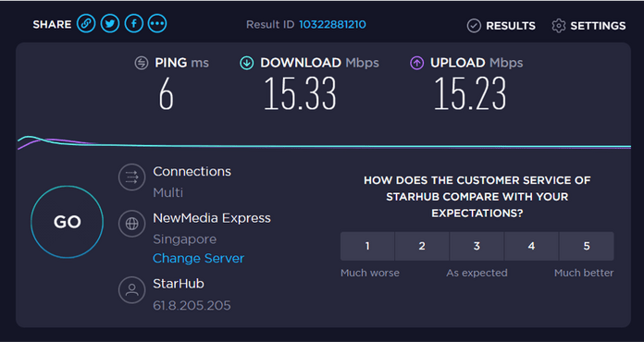Click the download arrow icon
The image size is (644, 342).
pos(247,63)
